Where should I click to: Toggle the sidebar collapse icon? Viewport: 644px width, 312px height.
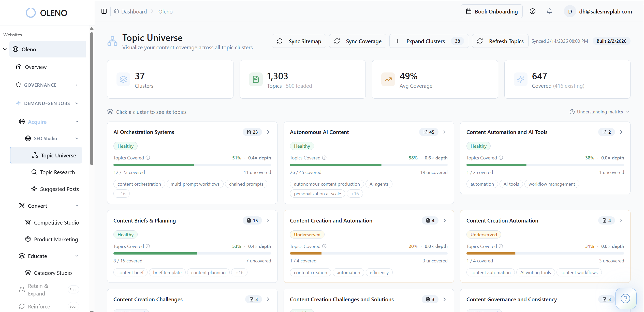pos(104,11)
